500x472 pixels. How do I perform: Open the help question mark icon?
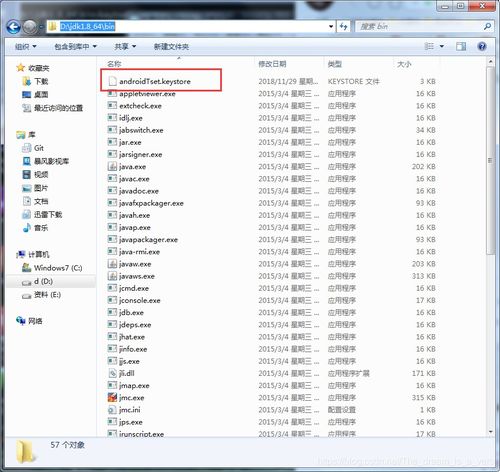click(x=482, y=46)
